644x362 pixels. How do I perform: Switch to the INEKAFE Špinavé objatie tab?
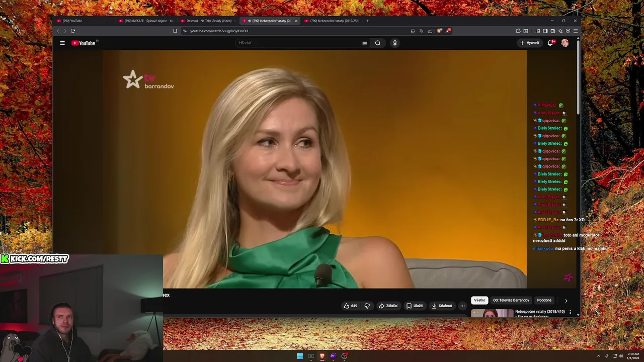coord(146,21)
